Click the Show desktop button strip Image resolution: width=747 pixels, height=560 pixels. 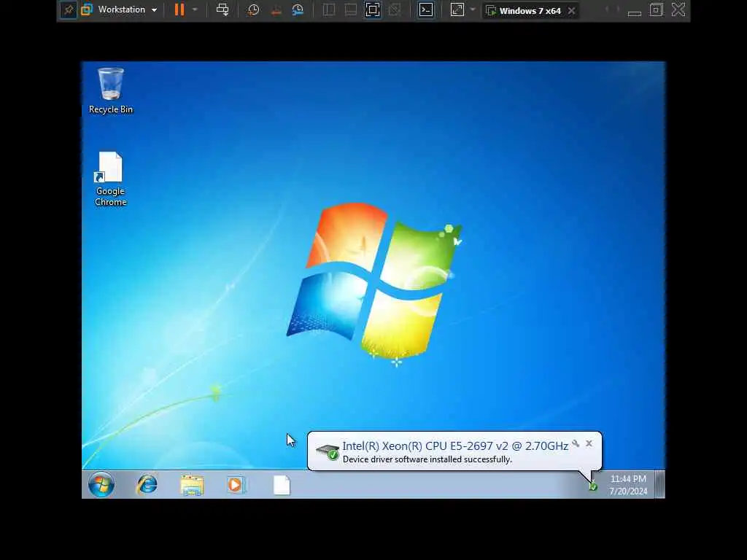(659, 484)
